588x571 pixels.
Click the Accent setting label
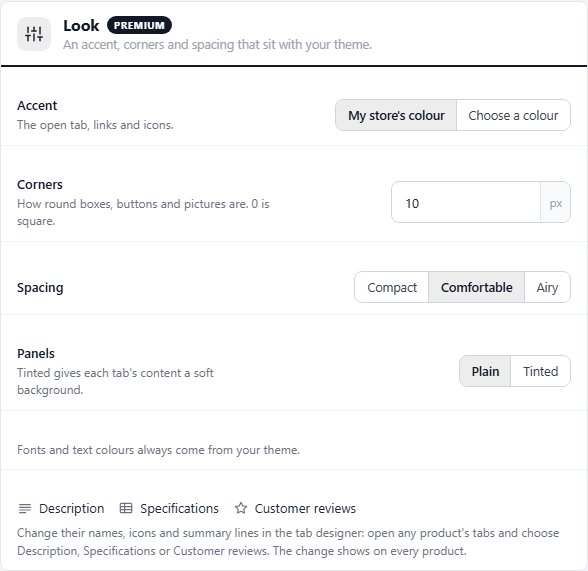[x=37, y=106]
